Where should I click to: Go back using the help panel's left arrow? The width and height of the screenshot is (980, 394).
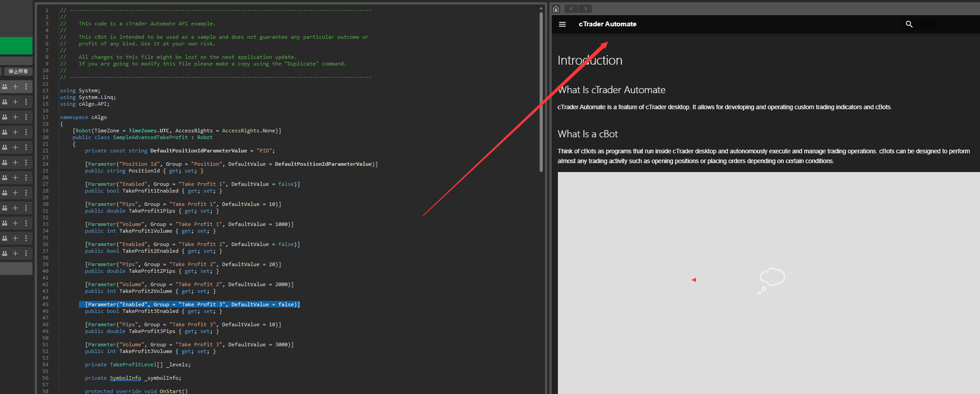click(571, 9)
